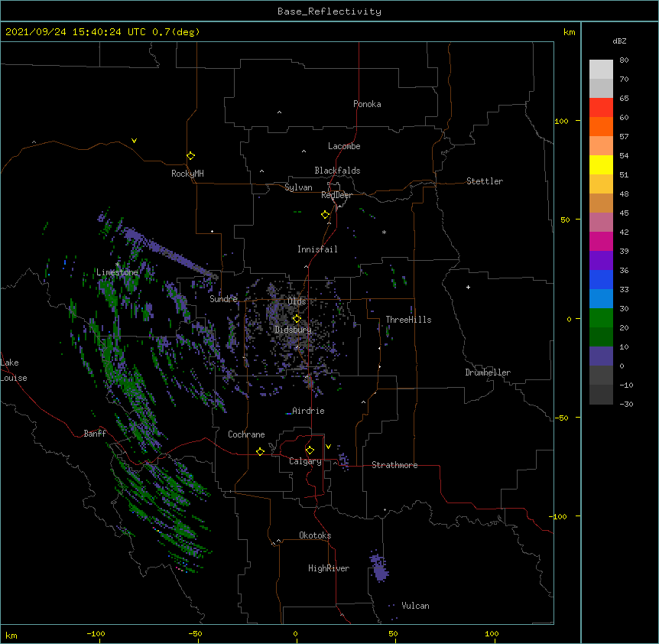659x644 pixels.
Task: Pick the red swatch in the dBZ legend
Action: [601, 108]
